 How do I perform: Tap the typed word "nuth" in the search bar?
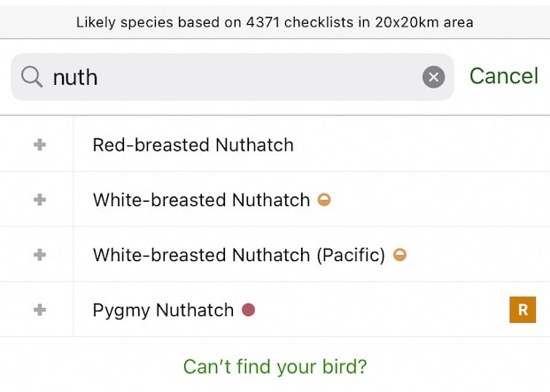point(75,77)
